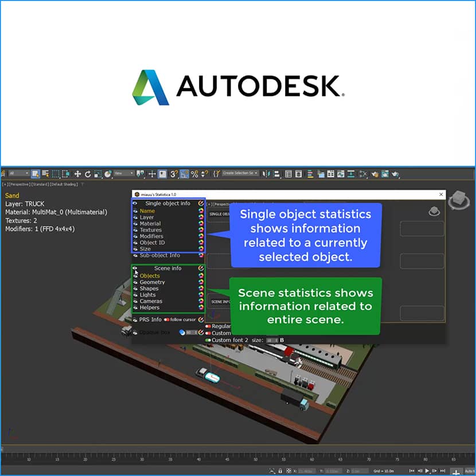Toggle the eye icon next to Material
The height and width of the screenshot is (476, 476).
pyautogui.click(x=135, y=224)
